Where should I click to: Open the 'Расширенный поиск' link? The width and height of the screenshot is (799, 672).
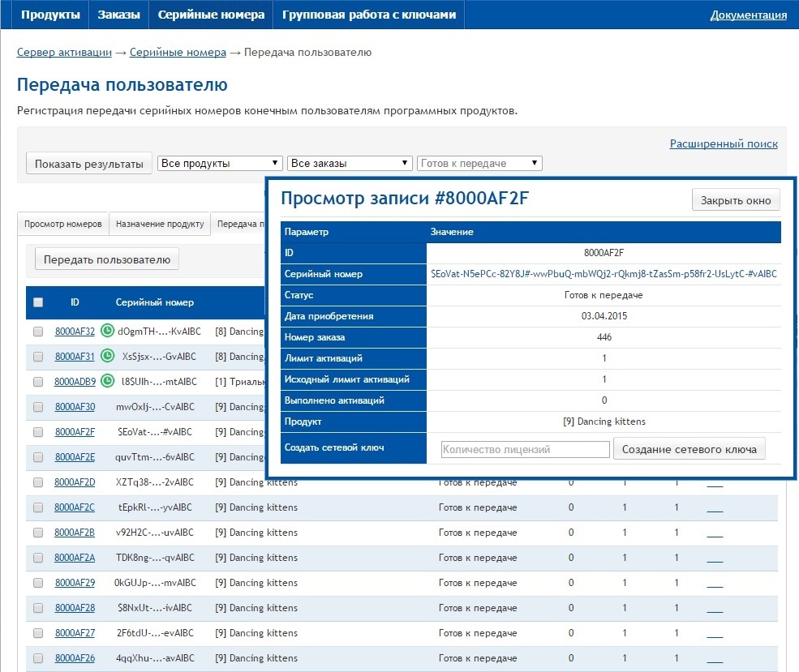pos(724,143)
